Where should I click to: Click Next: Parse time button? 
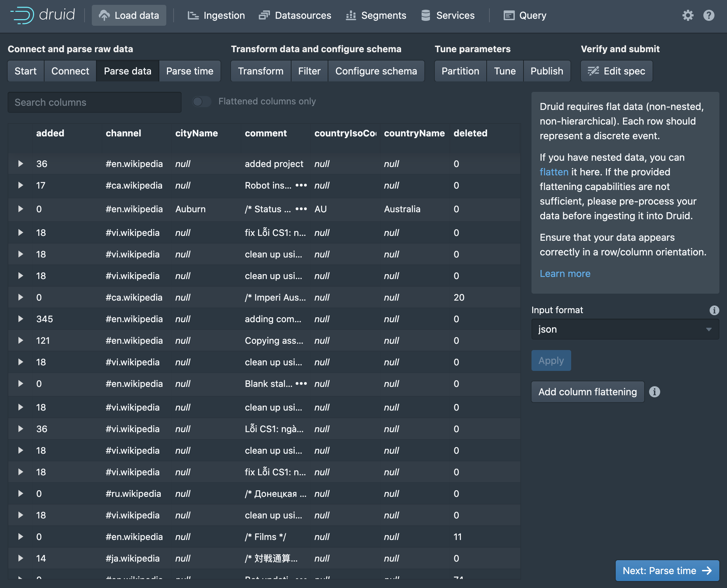[667, 571]
